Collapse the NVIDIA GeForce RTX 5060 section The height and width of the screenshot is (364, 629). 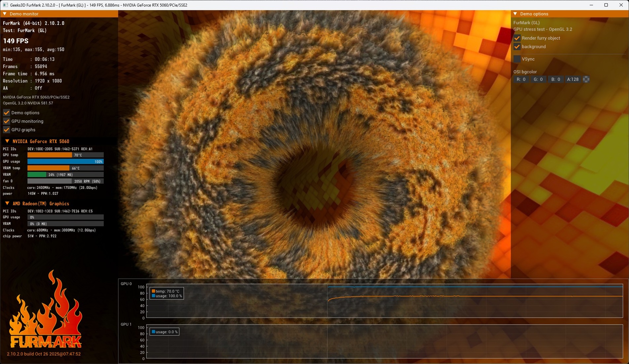point(7,141)
